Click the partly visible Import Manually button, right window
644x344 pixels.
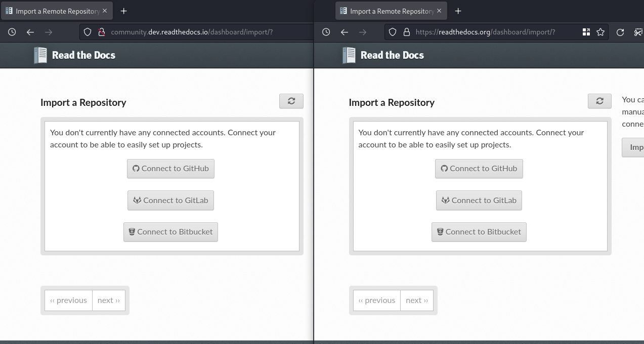[x=633, y=147]
